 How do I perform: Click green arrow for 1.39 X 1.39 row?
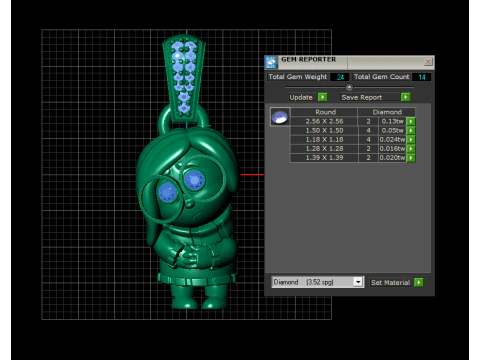coord(411,157)
